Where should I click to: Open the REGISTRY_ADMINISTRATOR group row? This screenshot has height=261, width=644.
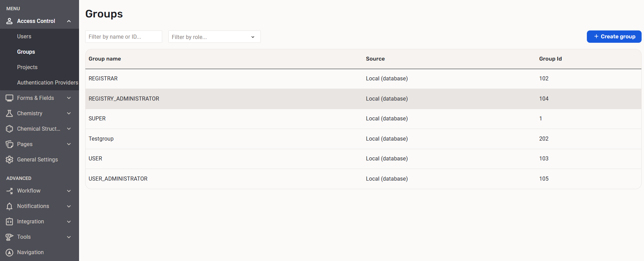tap(124, 99)
